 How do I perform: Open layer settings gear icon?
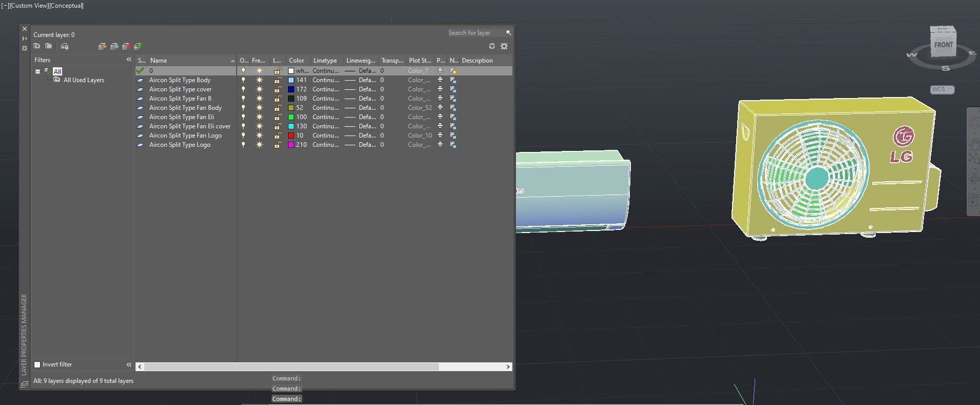click(x=504, y=46)
